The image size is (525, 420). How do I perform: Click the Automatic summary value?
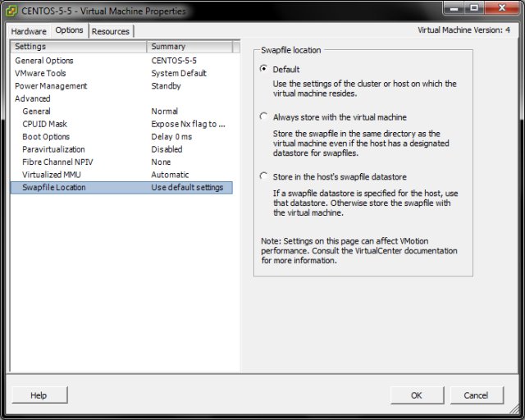click(170, 175)
